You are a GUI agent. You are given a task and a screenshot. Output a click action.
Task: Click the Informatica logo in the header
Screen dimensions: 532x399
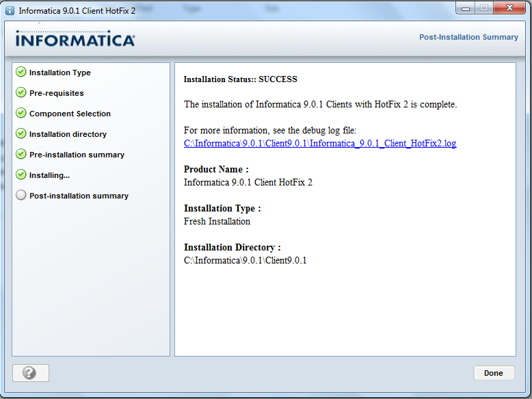point(75,39)
